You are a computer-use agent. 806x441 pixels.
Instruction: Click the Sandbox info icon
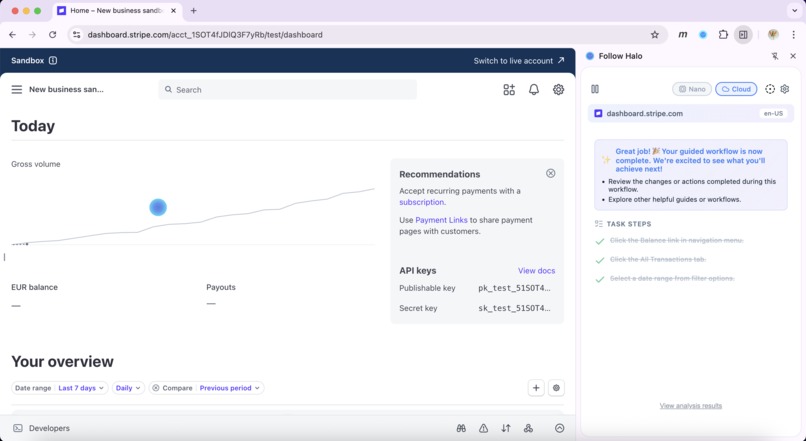pos(53,61)
